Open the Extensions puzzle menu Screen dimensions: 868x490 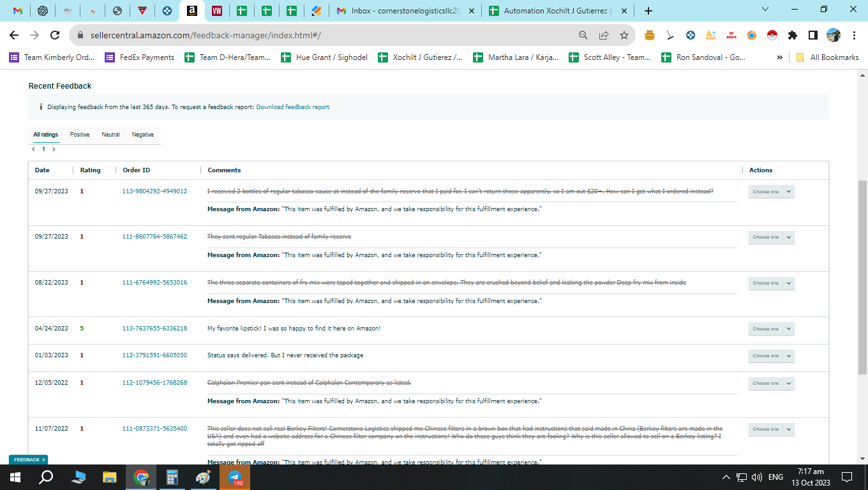pos(793,35)
